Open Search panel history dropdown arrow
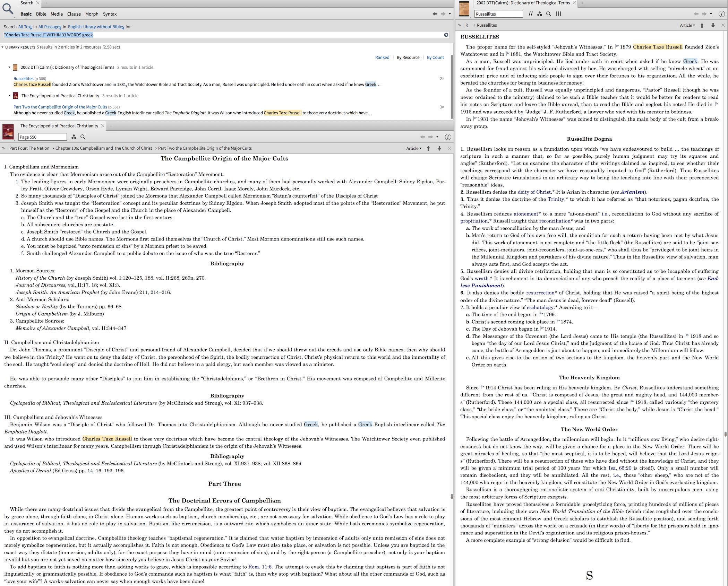728x586 pixels. coord(450,14)
